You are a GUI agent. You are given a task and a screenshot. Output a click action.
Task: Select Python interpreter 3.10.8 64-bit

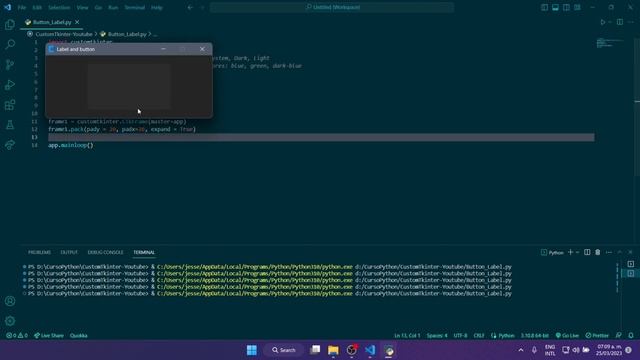coord(534,336)
